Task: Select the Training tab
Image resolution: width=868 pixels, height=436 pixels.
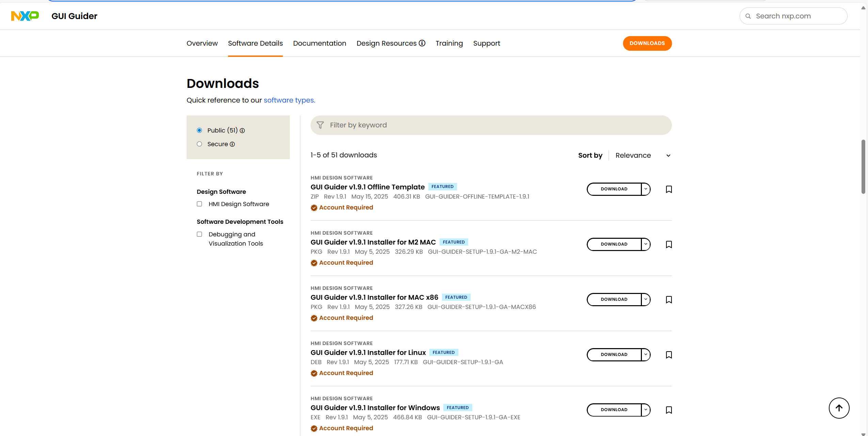Action: pyautogui.click(x=449, y=43)
